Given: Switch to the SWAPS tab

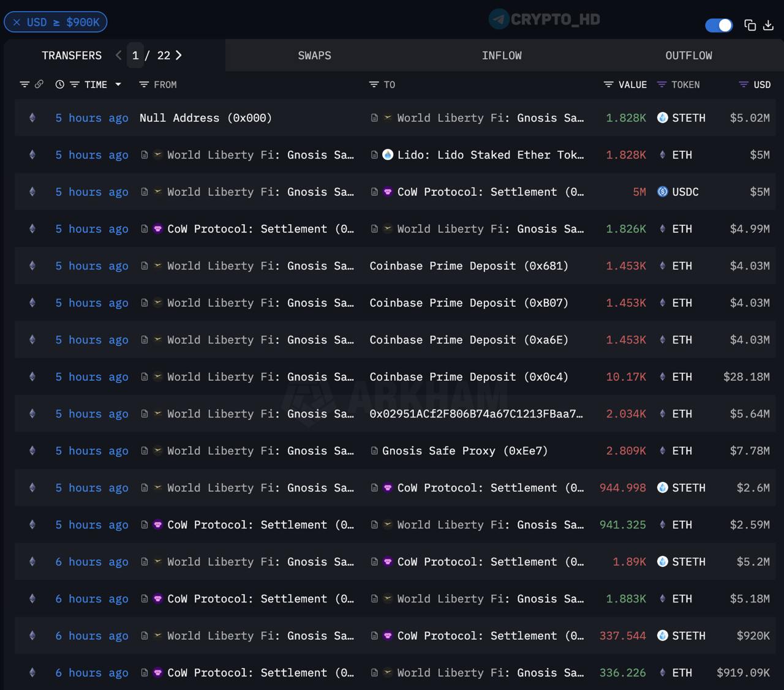Looking at the screenshot, I should click(314, 56).
